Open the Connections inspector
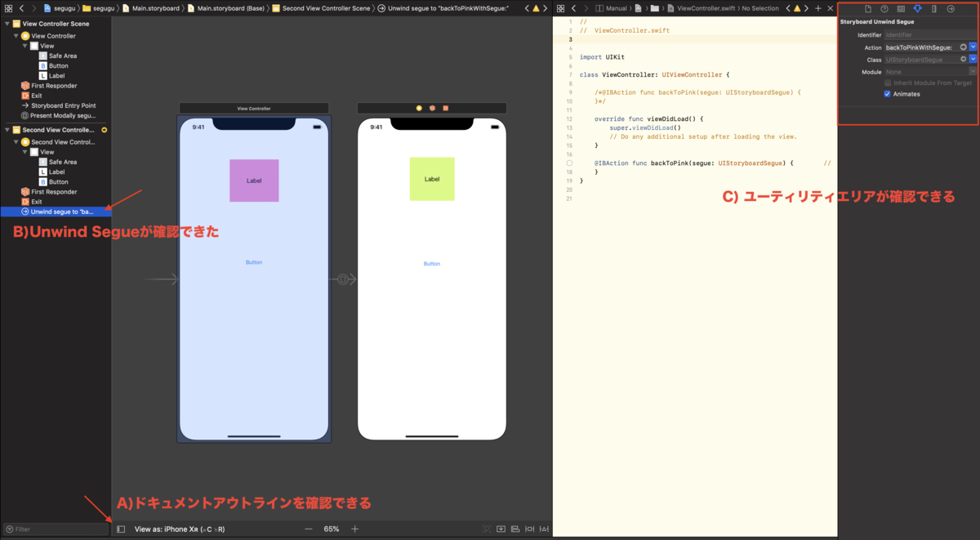Image resolution: width=980 pixels, height=540 pixels. [x=950, y=9]
